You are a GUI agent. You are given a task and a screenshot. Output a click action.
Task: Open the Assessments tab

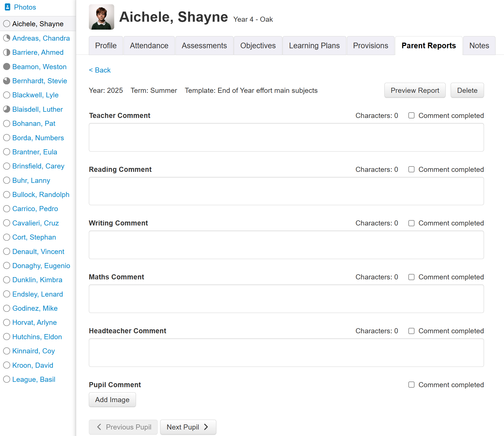click(x=204, y=46)
